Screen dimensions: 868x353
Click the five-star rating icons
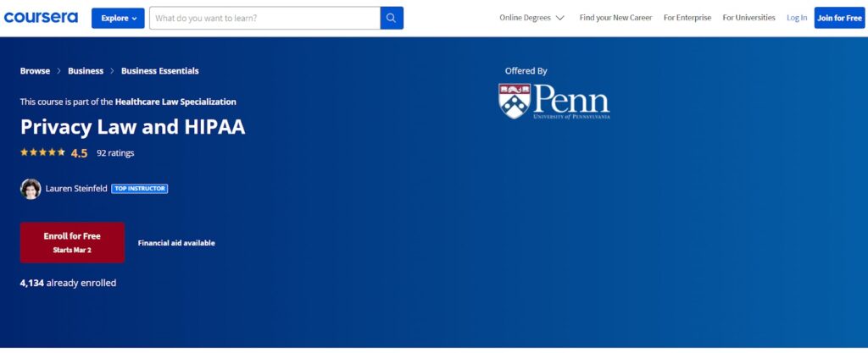[x=42, y=152]
